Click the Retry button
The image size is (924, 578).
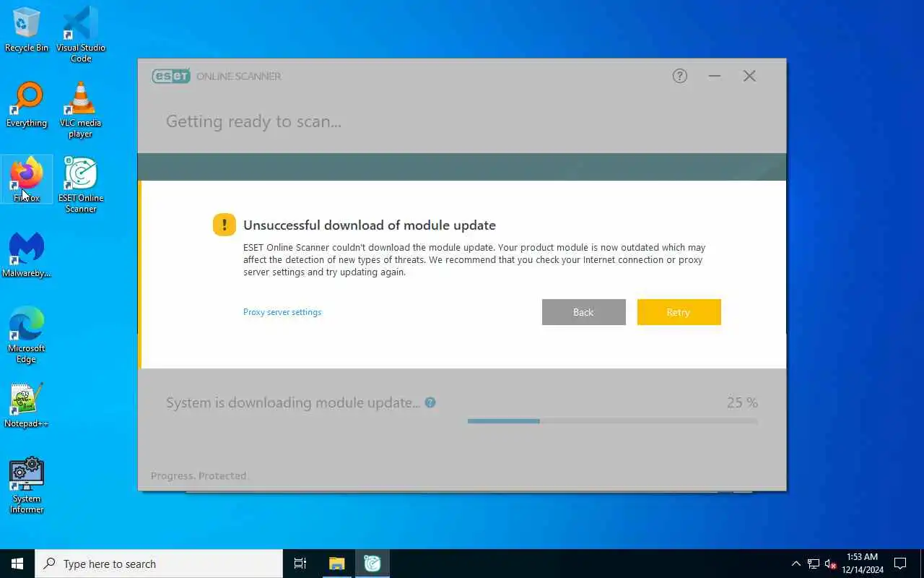[x=679, y=312]
